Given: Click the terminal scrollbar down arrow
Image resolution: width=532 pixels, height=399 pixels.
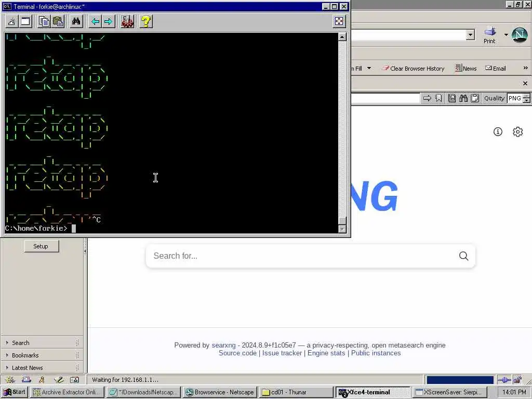Looking at the screenshot, I should click(342, 229).
